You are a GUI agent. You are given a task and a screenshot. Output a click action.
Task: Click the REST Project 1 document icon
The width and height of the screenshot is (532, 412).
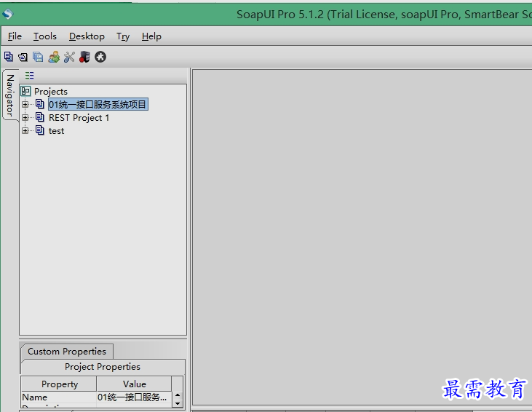[40, 117]
